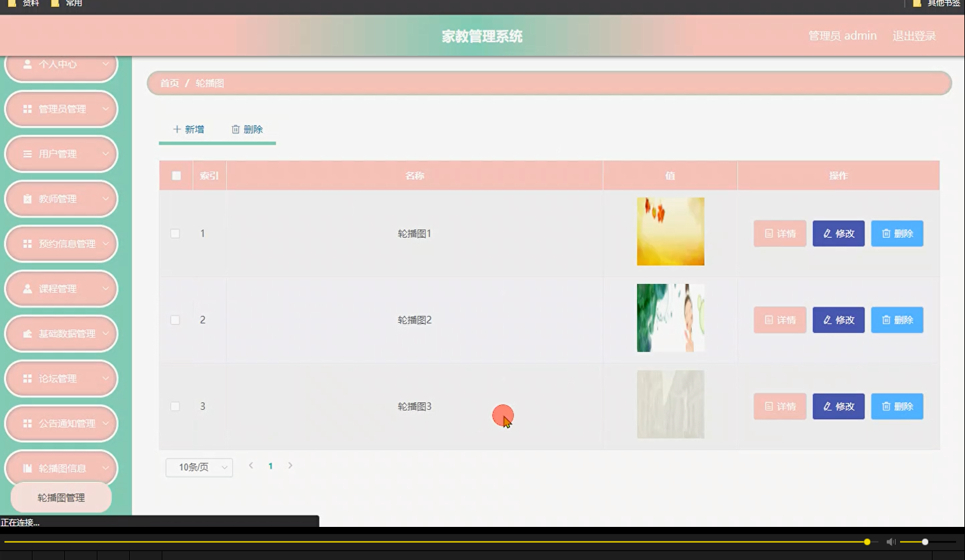Expand the 公告通知管理 sidebar section
Viewport: 965px width, 560px height.
60,423
